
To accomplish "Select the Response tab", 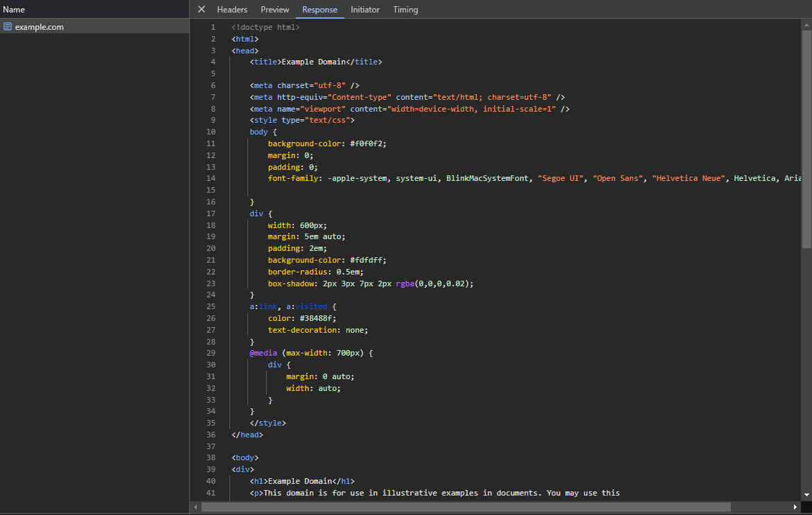I will pos(319,10).
